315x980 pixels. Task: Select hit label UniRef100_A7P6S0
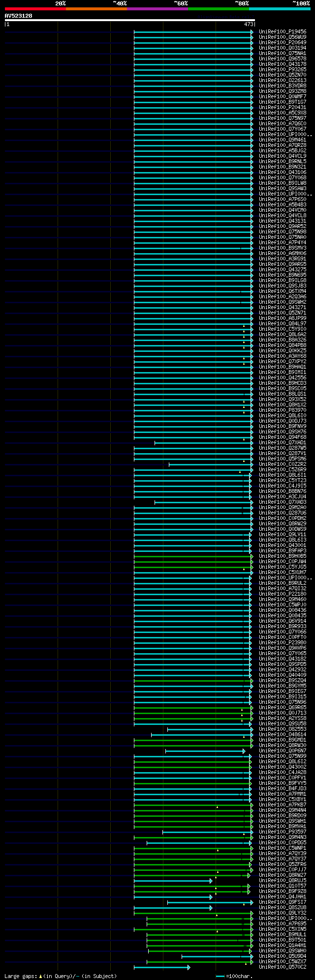pyautogui.click(x=283, y=199)
